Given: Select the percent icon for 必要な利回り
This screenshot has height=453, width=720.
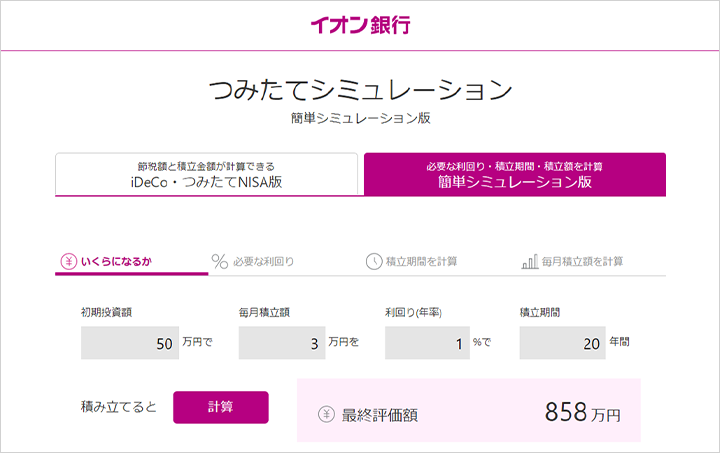Looking at the screenshot, I should click(x=219, y=261).
